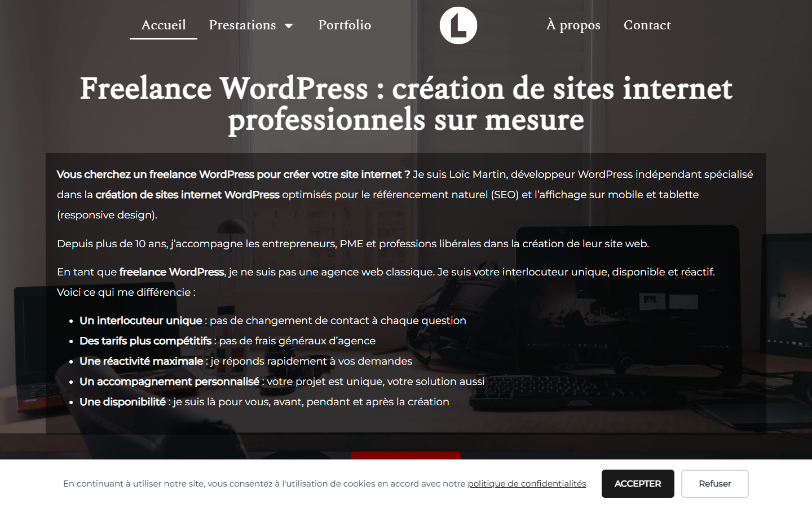Viewport: 812px width, 508px height.
Task: Click the red button below the text box
Action: 406,456
